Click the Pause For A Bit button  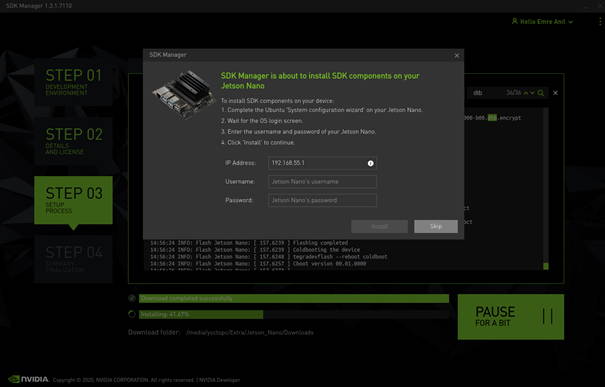pyautogui.click(x=511, y=317)
